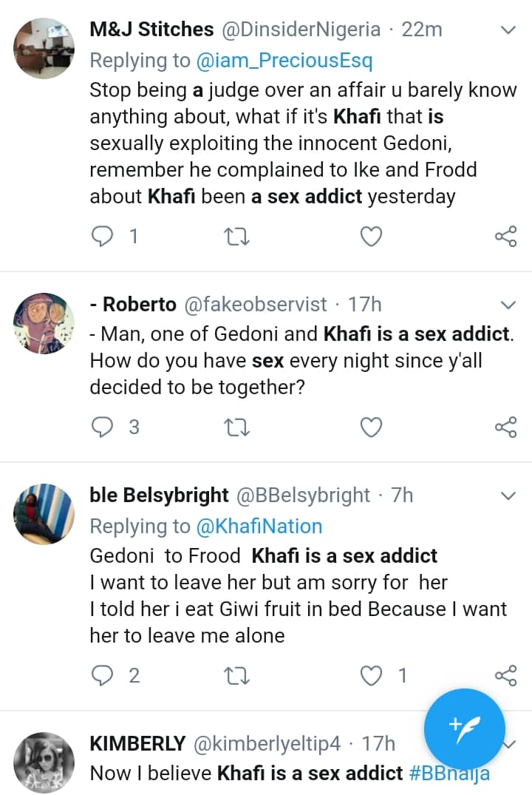The width and height of the screenshot is (532, 795).
Task: Compose a new tweet with floating button
Action: (x=465, y=727)
